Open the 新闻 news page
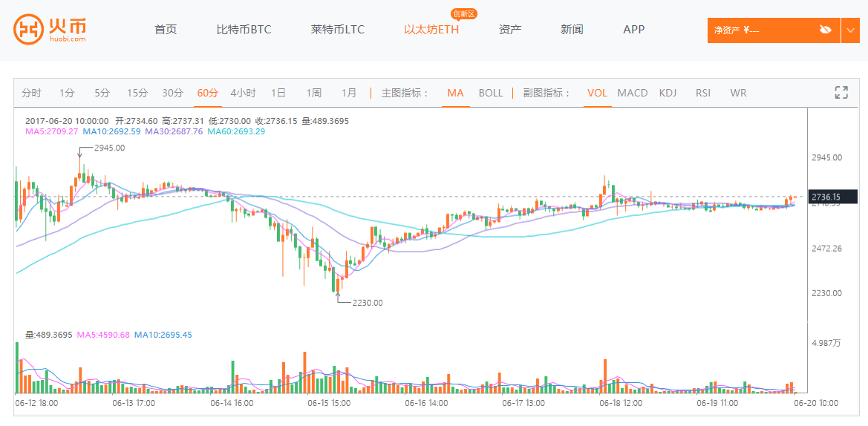 pos(572,30)
